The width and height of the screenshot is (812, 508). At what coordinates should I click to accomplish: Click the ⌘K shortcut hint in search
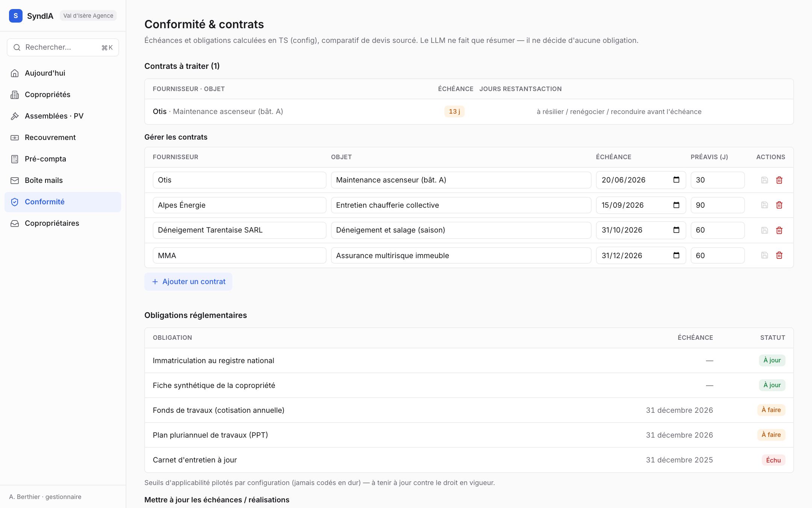click(x=107, y=48)
